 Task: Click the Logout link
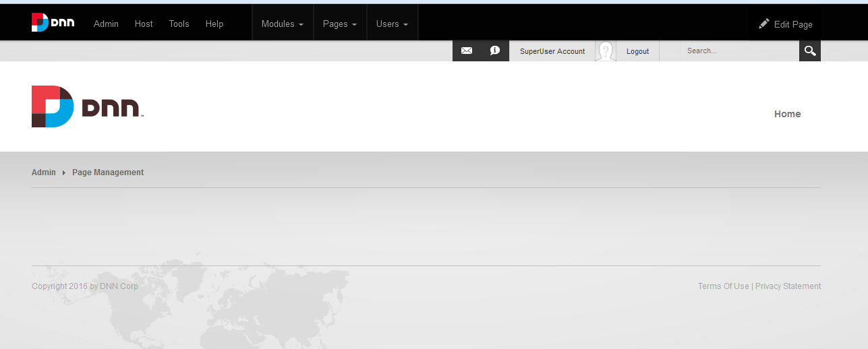[x=637, y=51]
